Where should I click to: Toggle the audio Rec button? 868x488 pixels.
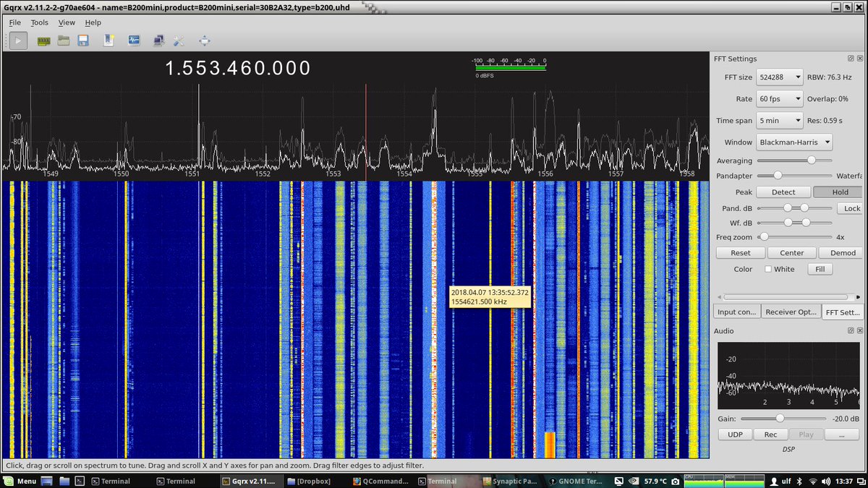770,435
